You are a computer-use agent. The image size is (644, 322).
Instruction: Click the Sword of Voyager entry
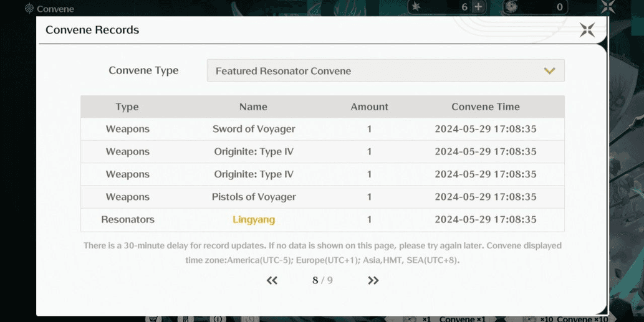pyautogui.click(x=254, y=129)
